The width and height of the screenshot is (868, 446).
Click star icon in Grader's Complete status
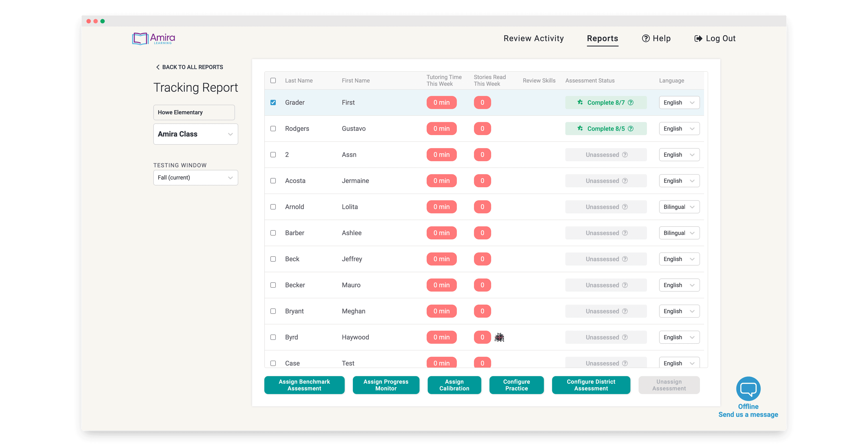click(580, 102)
